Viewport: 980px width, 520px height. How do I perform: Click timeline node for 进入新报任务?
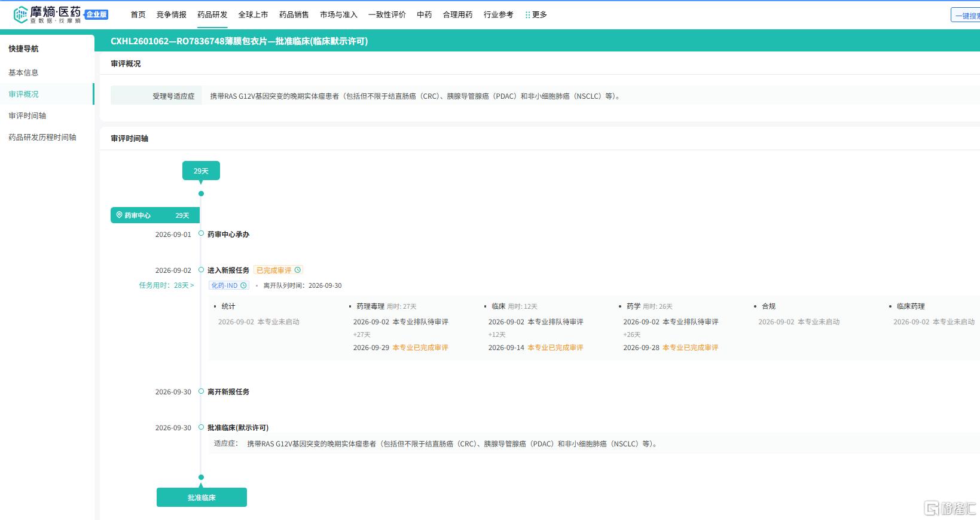[202, 270]
